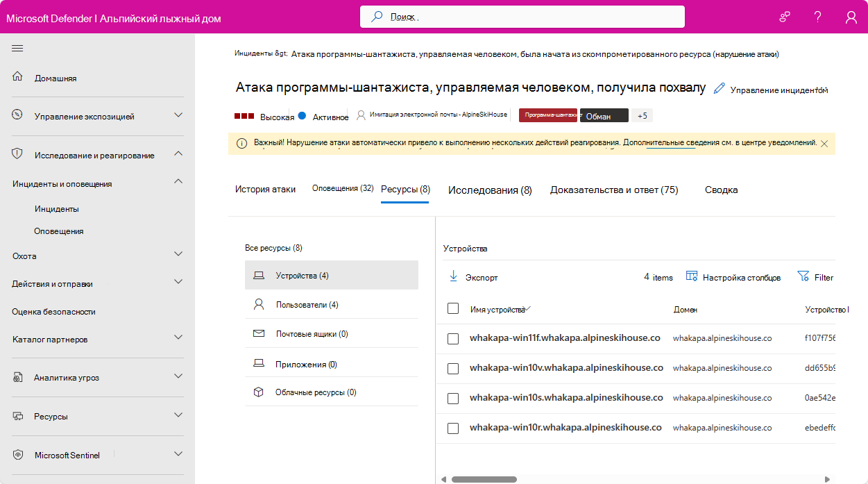This screenshot has width=868, height=484.
Task: Click the Программа-шантажист red tag
Action: tap(548, 115)
